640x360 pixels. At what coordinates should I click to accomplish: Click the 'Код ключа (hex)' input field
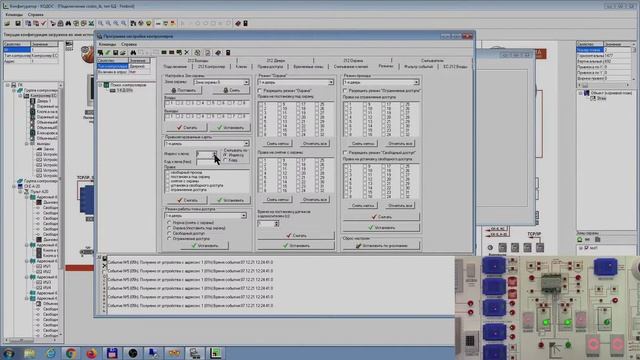pos(207,162)
